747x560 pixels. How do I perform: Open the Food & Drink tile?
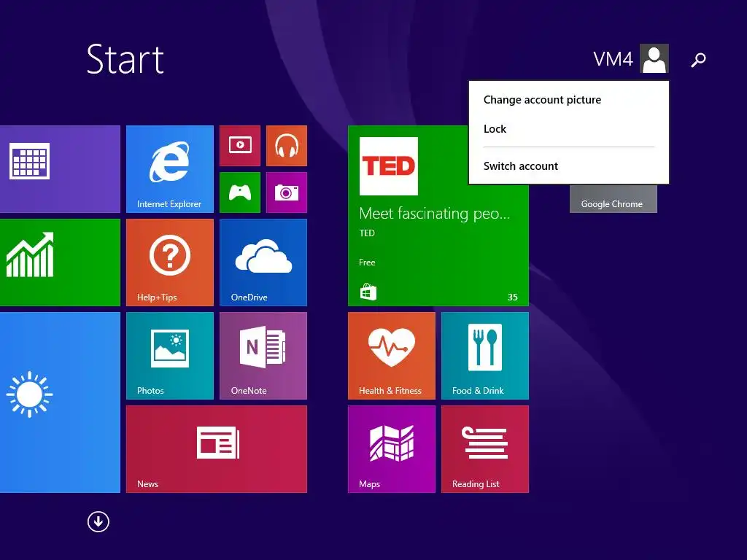pyautogui.click(x=485, y=356)
